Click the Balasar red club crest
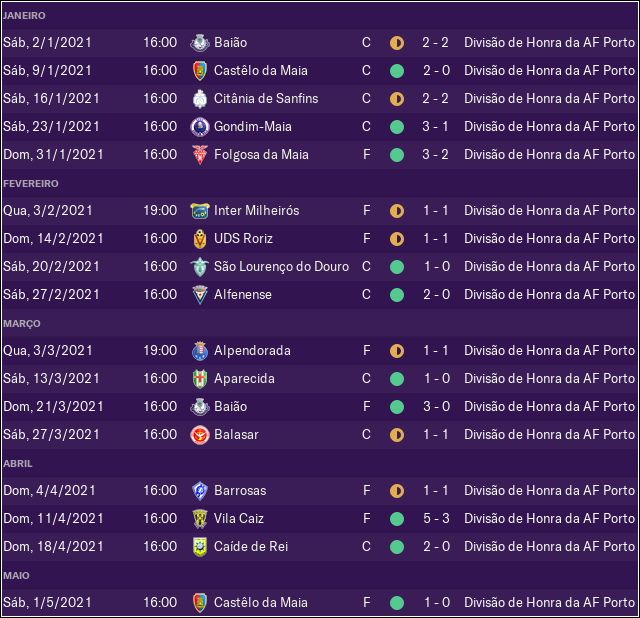640x618 pixels. click(200, 435)
